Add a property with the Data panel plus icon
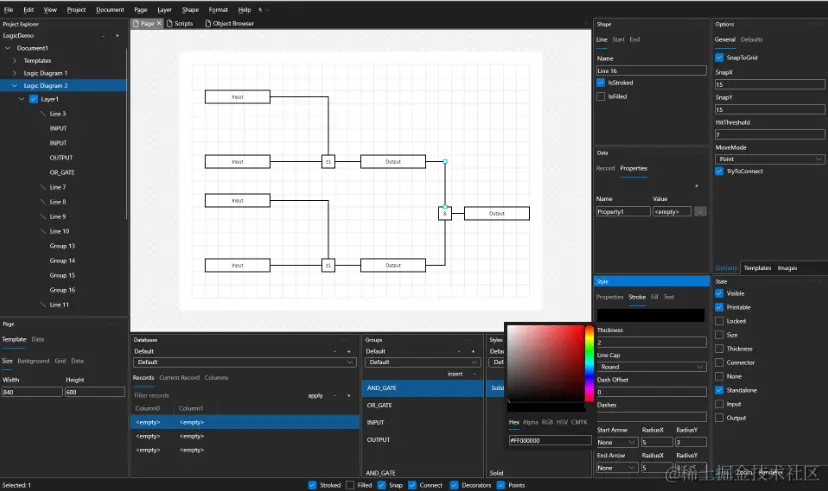828x491 pixels. pyautogui.click(x=697, y=186)
